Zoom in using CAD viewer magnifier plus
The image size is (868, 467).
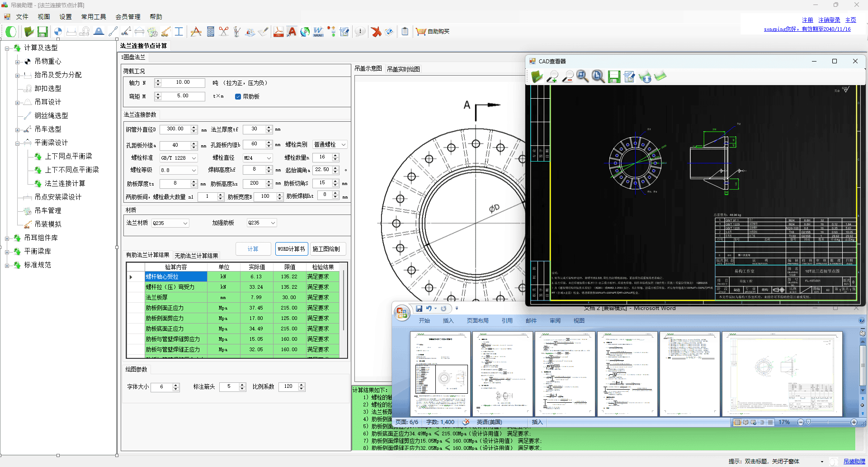click(552, 77)
